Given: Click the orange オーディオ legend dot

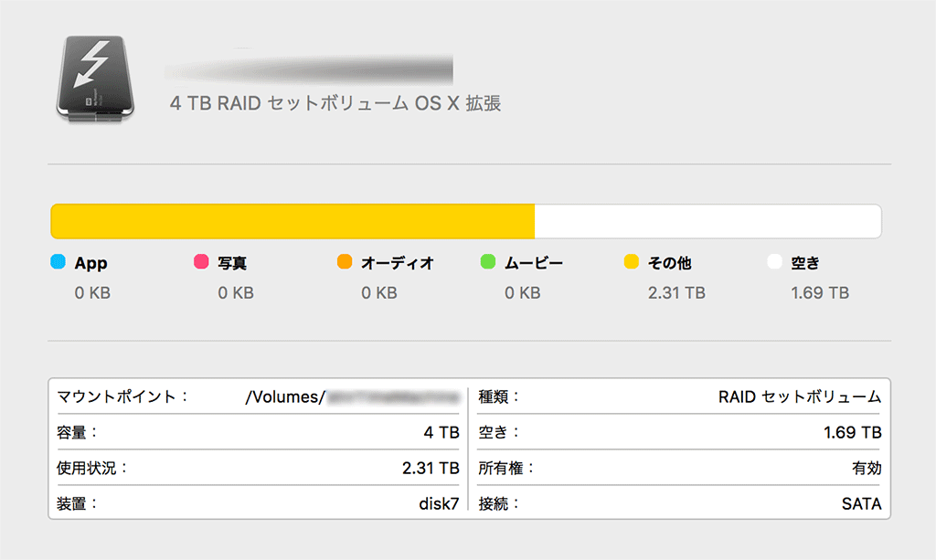Looking at the screenshot, I should pyautogui.click(x=345, y=263).
